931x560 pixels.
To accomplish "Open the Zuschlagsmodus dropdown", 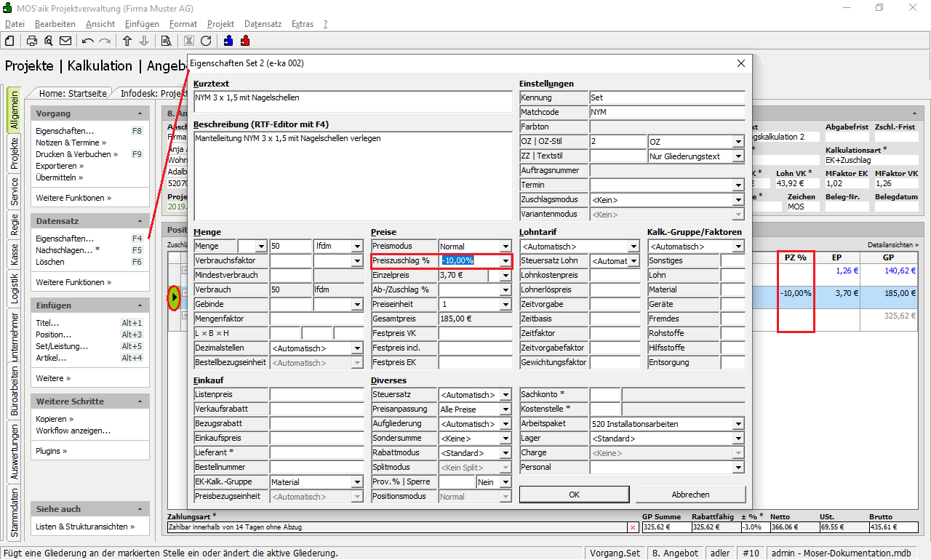I will (739, 200).
